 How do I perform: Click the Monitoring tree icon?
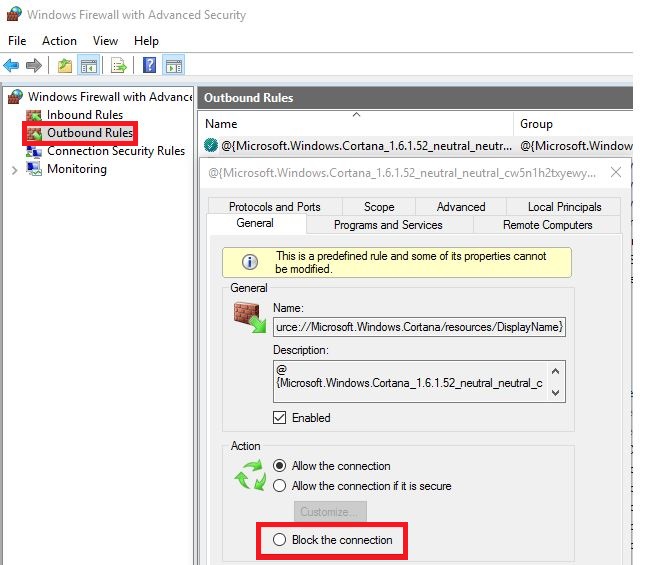point(34,169)
